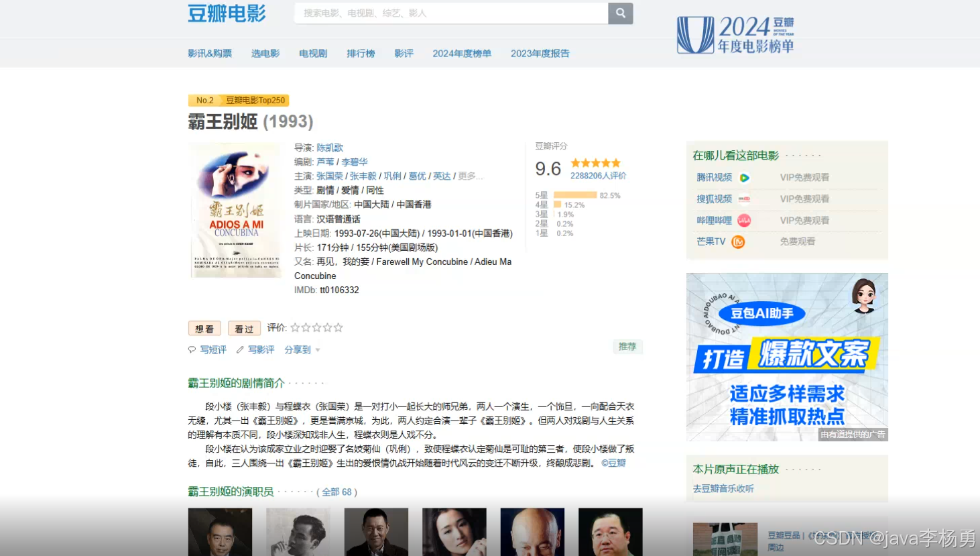
Task: Open actor 张丰毅's page
Action: tap(363, 176)
